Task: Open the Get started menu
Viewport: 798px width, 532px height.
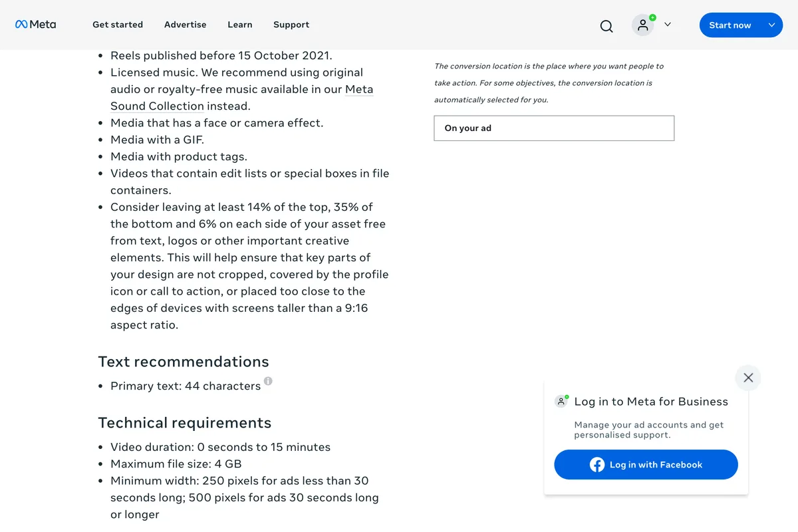Action: 118,25
